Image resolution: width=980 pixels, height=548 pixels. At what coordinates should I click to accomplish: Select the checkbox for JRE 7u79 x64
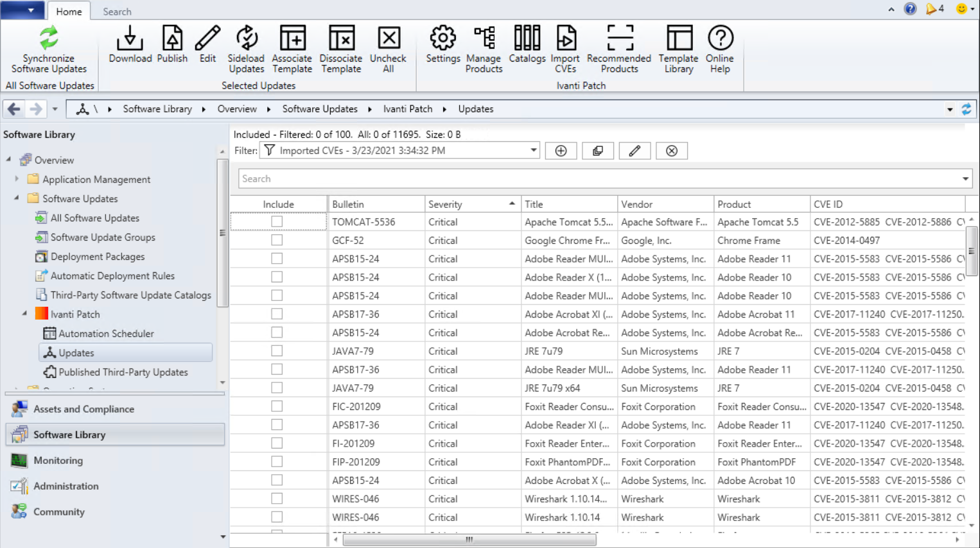point(277,388)
